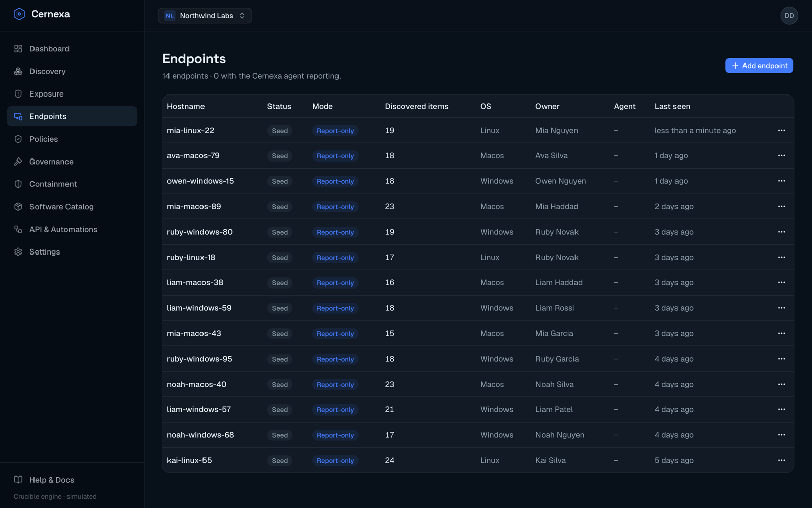Click the Endpoints devices icon
This screenshot has width=812, height=508.
point(18,116)
